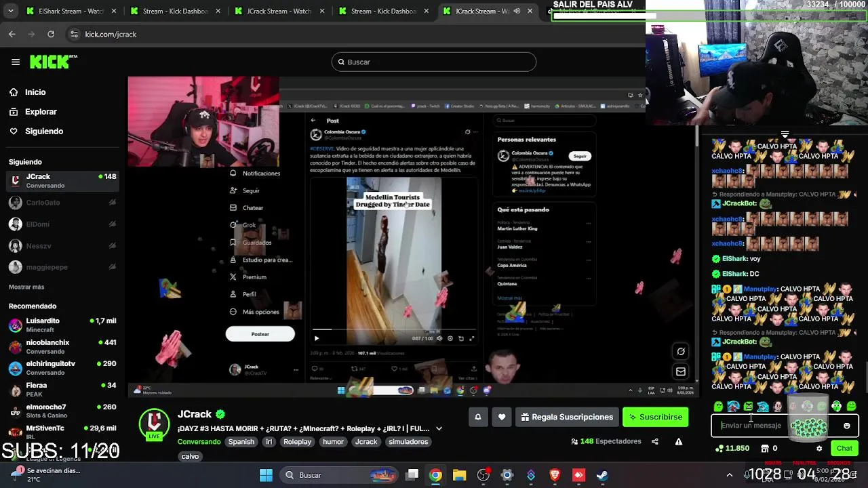868x488 pixels.
Task: Open recommended channel nicobianchix
Action: click(62, 346)
